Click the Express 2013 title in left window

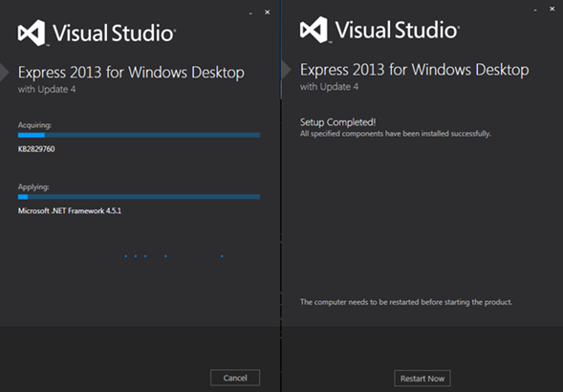(x=131, y=73)
